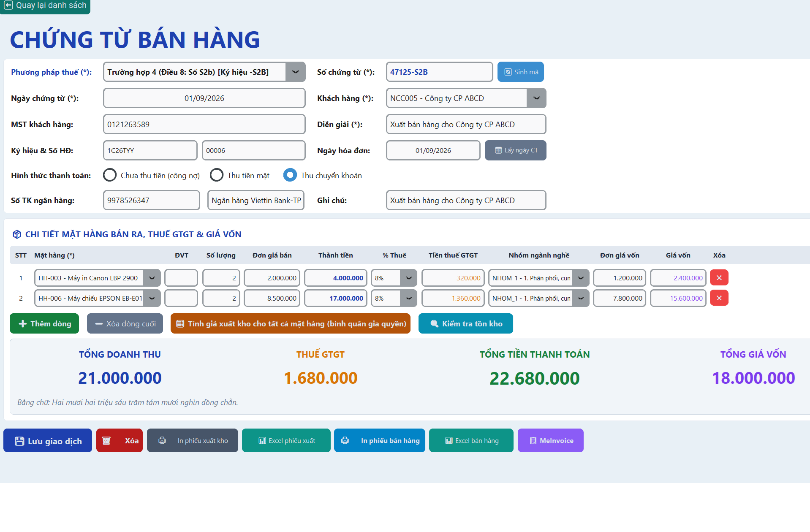Open '% Thuế' dropdown in row 2
The height and width of the screenshot is (532, 810).
coord(408,298)
